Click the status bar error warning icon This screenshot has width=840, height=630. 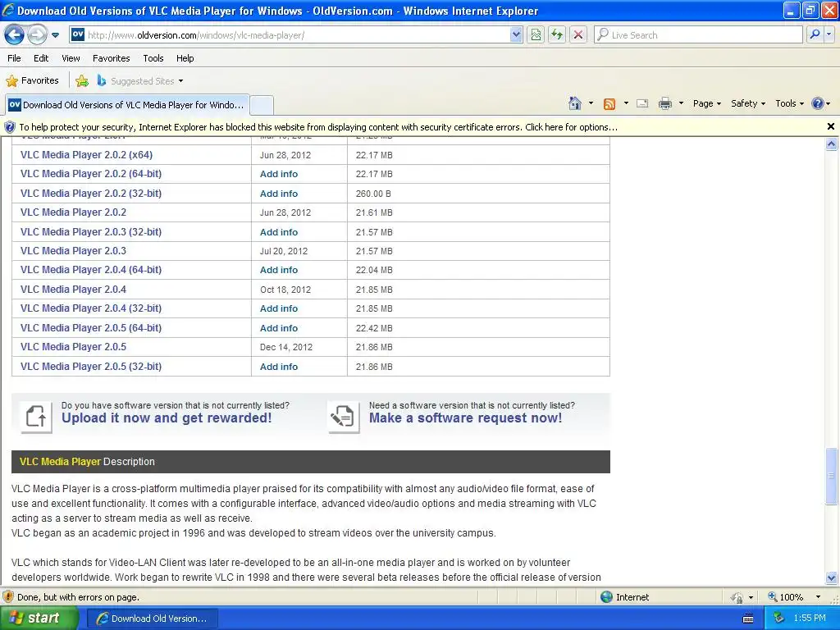[x=8, y=597]
